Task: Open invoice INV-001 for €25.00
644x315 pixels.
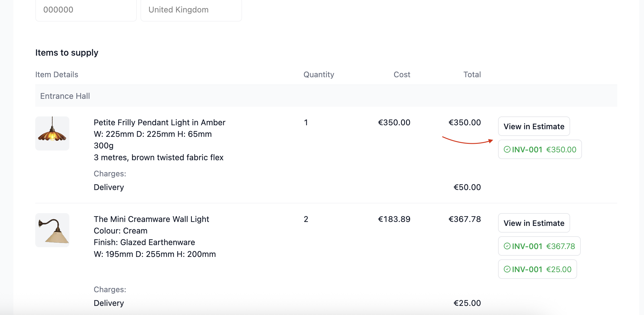Action: click(x=537, y=269)
